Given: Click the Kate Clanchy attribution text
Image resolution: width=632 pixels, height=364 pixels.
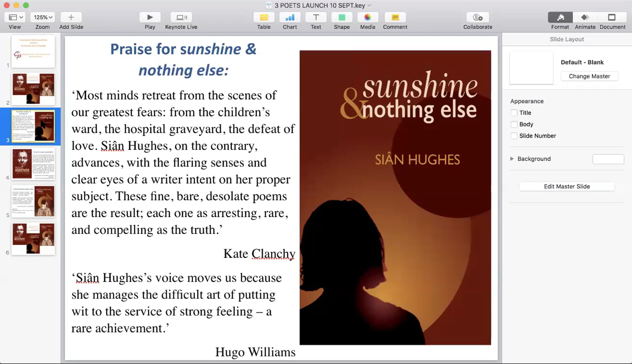Looking at the screenshot, I should click(259, 254).
